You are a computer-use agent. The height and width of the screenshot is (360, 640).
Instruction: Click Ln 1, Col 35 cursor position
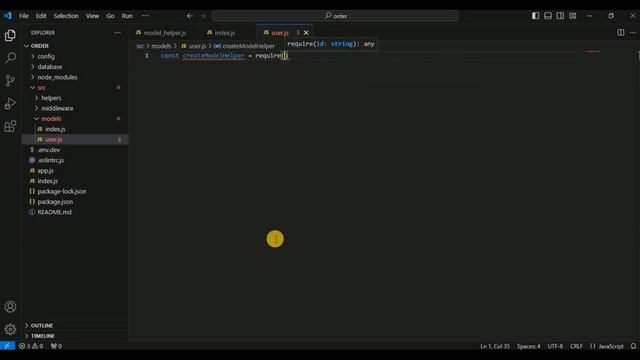495,346
